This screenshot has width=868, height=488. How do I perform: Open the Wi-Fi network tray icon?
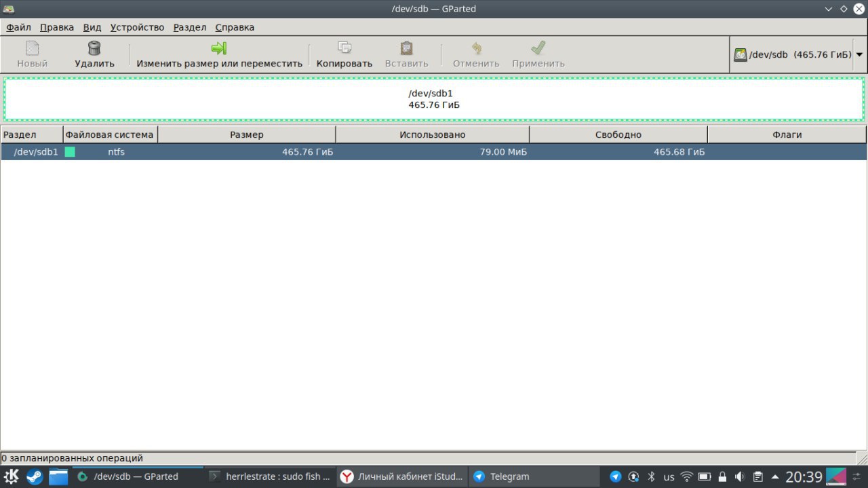687,476
